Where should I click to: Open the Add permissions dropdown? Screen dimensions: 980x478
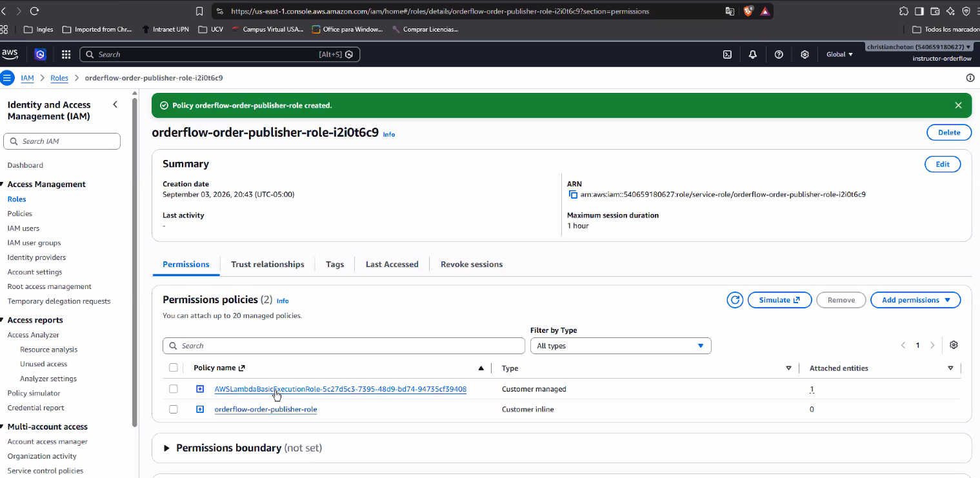click(915, 300)
